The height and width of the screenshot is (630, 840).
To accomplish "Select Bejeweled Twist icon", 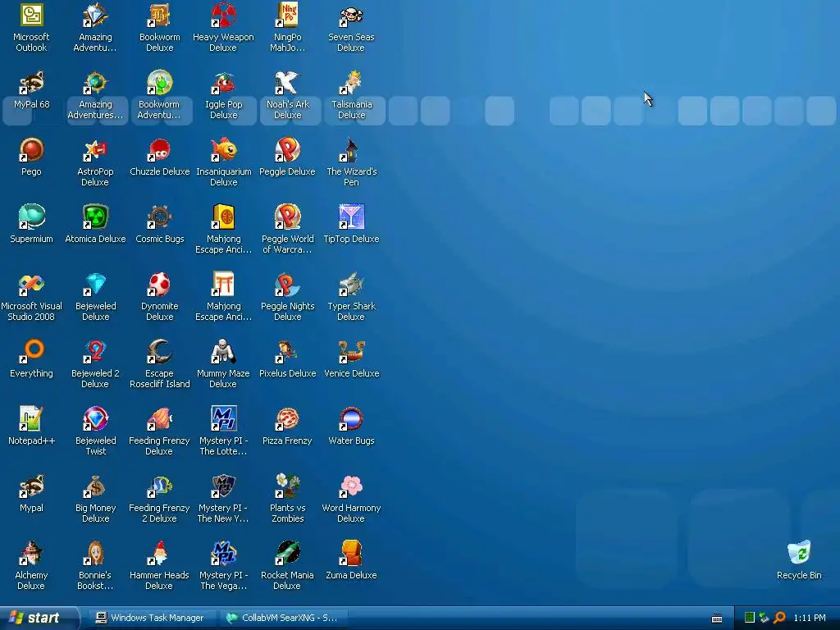I will point(95,419).
